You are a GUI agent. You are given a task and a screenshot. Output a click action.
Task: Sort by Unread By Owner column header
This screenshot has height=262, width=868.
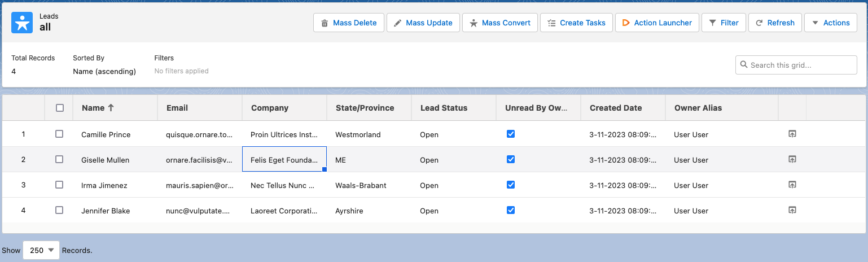pyautogui.click(x=538, y=108)
